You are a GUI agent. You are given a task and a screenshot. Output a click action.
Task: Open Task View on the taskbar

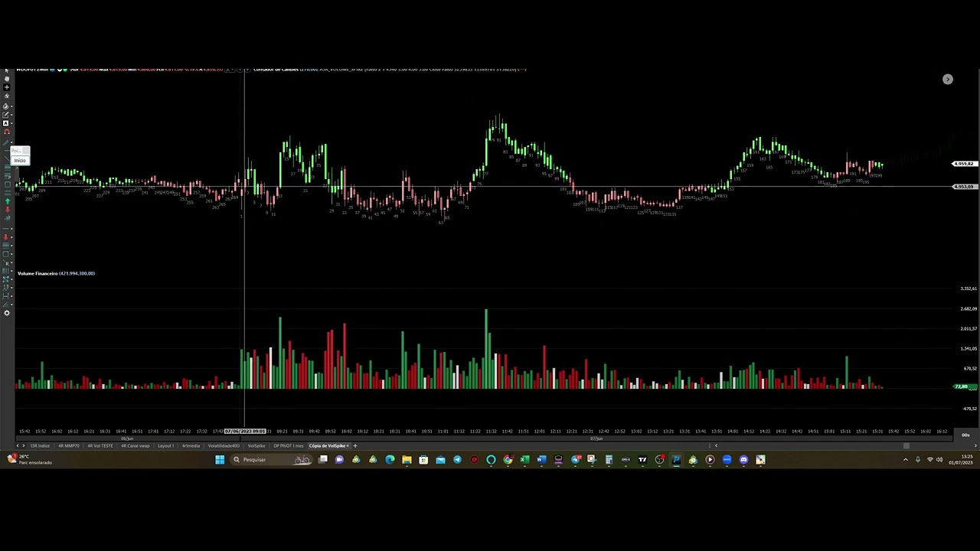pos(322,459)
